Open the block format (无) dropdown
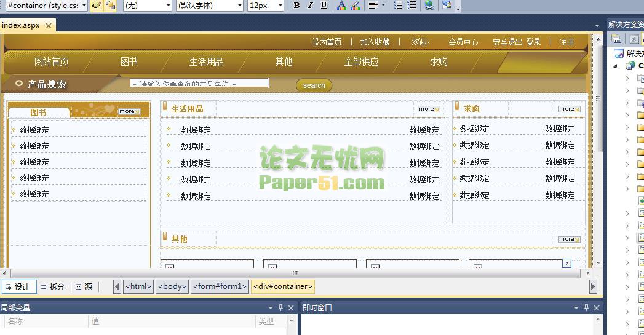The width and height of the screenshot is (644, 335). [169, 6]
